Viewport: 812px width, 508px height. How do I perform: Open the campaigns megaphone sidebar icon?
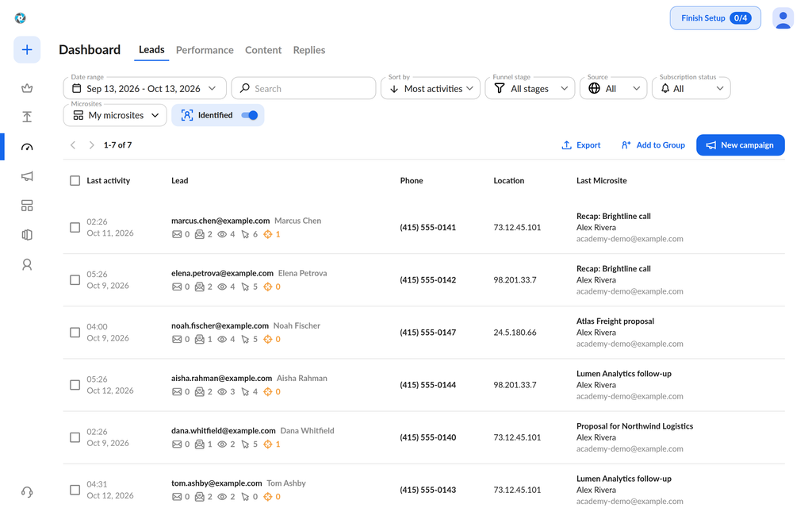coord(27,176)
